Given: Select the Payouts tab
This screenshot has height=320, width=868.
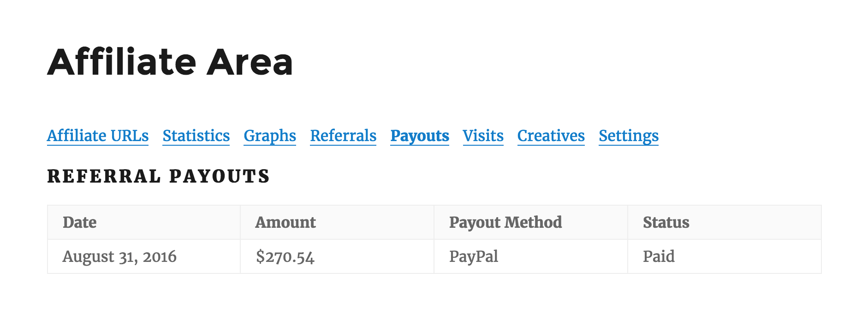Looking at the screenshot, I should click(x=420, y=136).
